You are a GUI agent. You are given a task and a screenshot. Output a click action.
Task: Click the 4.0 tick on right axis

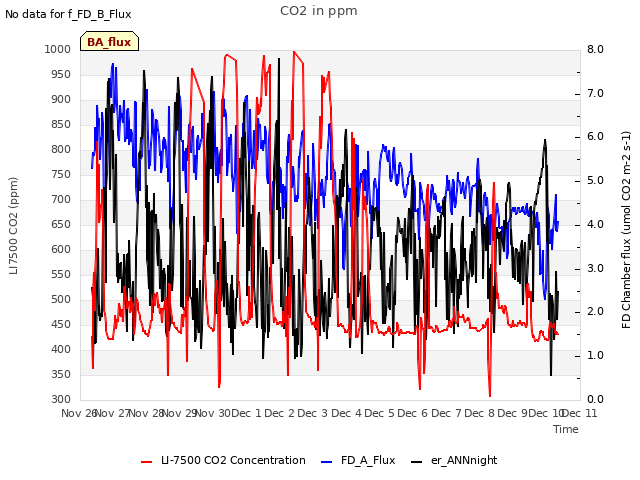coord(595,224)
